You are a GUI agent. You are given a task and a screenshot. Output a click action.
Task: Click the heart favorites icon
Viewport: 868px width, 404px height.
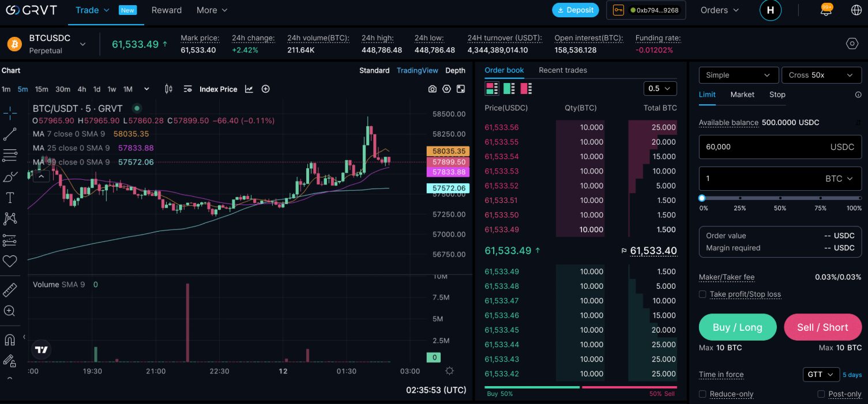tap(10, 261)
